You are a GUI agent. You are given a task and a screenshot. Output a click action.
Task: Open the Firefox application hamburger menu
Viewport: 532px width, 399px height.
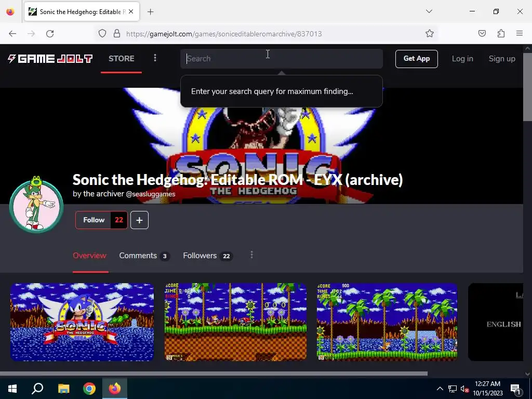point(520,33)
